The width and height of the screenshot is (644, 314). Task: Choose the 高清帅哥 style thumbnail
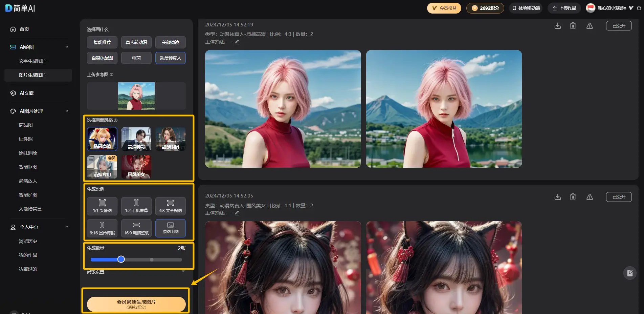pos(136,139)
